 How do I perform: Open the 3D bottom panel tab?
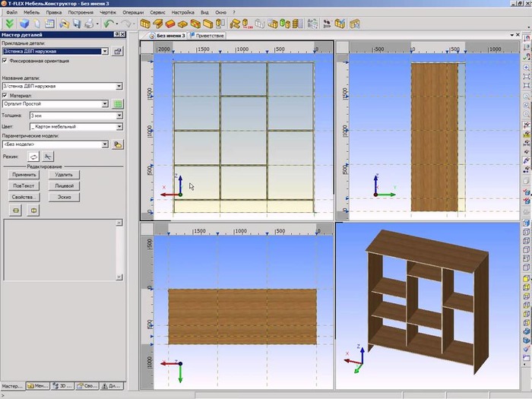pos(62,386)
